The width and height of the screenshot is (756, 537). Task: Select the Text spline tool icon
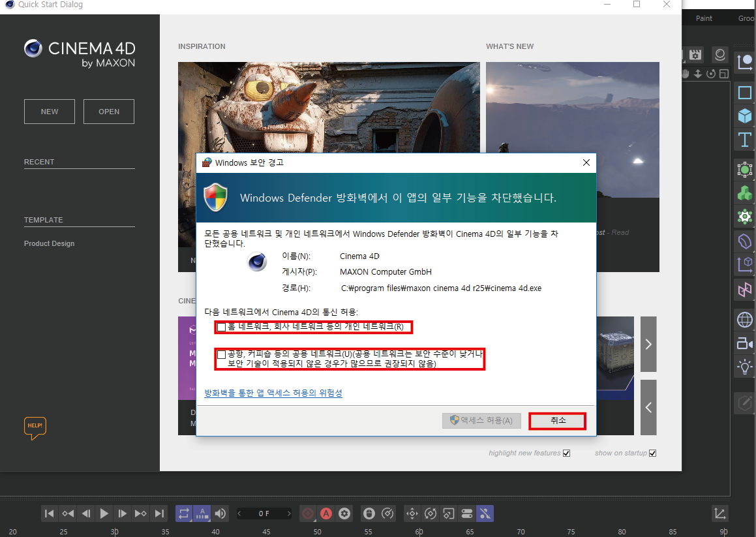[x=745, y=140]
